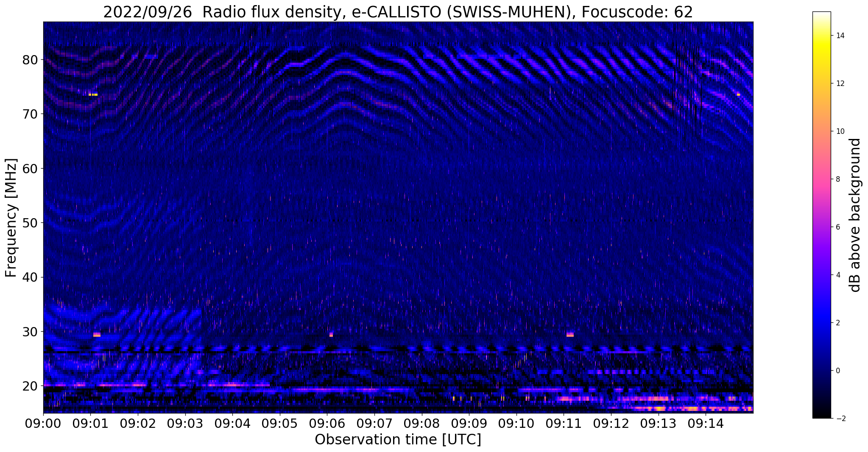868x452 pixels.
Task: Click the 70 MHz frequency tick label
Action: [30, 114]
